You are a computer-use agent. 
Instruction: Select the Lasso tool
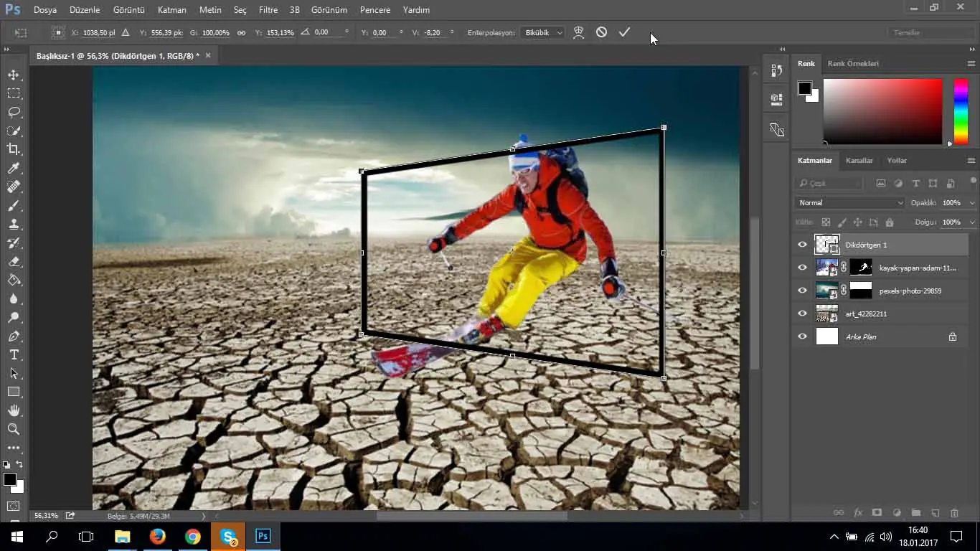[14, 112]
